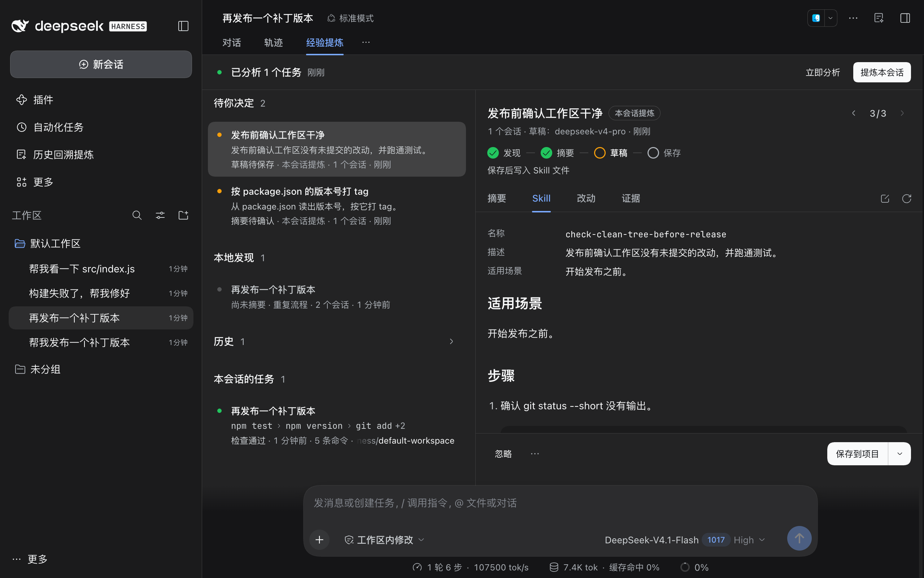
Task: Open 历史回溯提炼 in sidebar
Action: [101, 155]
